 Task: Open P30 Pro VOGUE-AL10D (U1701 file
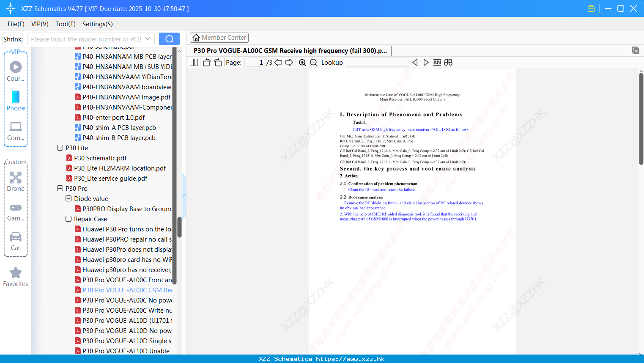pos(123,320)
